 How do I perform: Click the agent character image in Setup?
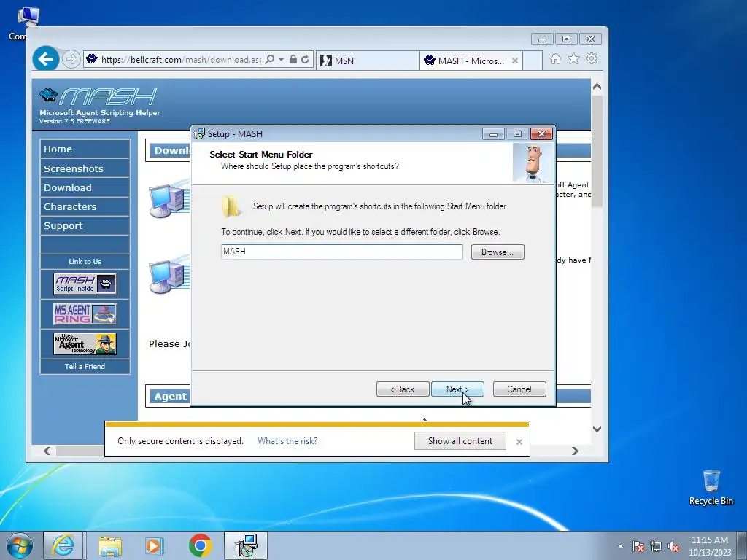tap(533, 163)
